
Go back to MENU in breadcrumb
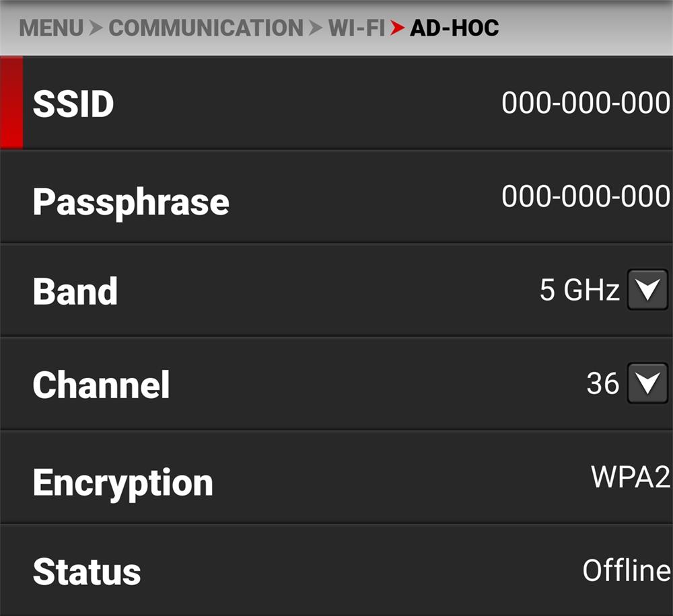point(51,28)
